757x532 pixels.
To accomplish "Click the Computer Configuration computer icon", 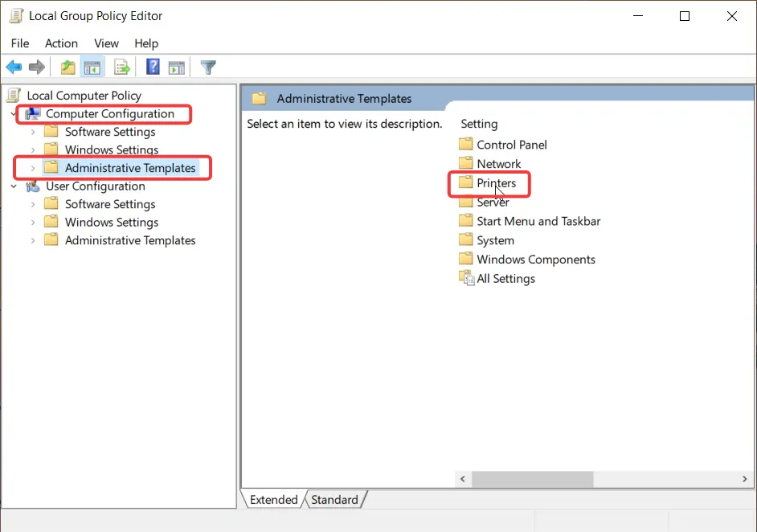I will 33,113.
